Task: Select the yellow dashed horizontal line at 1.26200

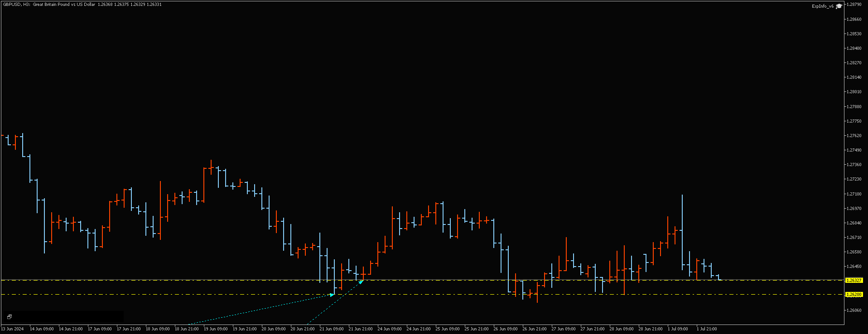Action: 422,295
